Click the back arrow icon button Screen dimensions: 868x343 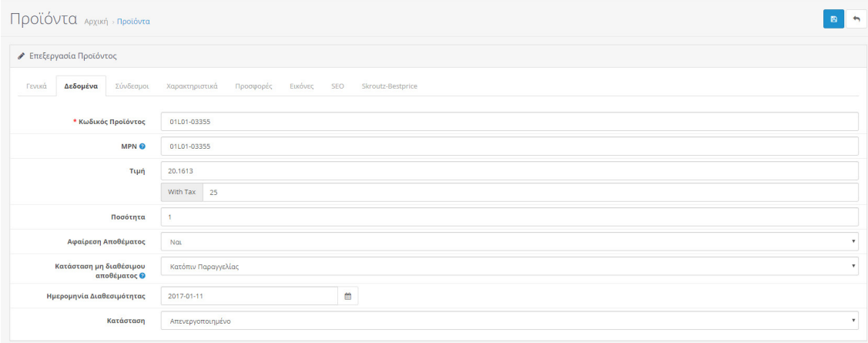pos(855,19)
